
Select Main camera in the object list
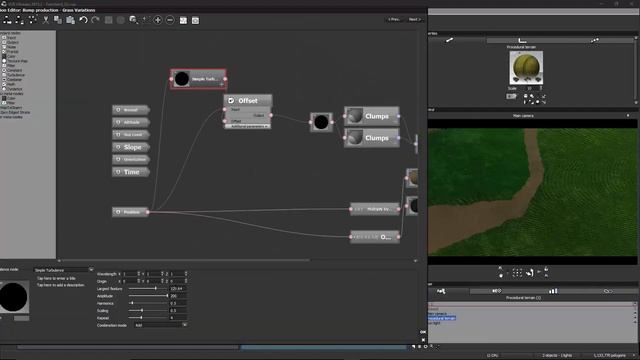[438, 313]
